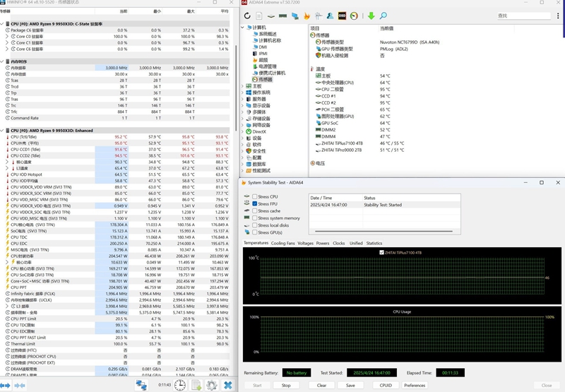Screen dimensions: 565x392
Task: Click the Preferences button
Action: pos(415,385)
